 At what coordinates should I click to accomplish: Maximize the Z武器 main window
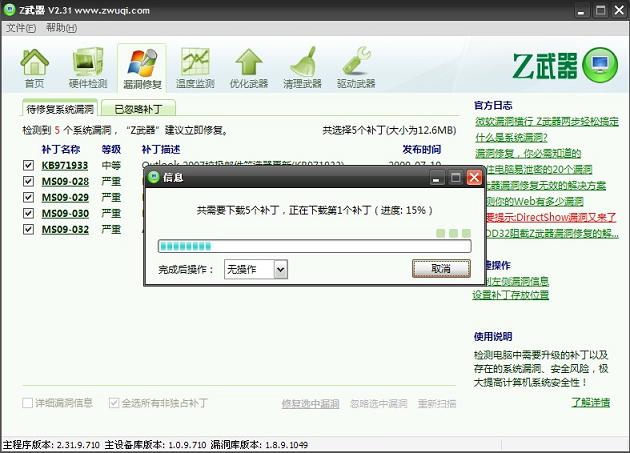click(600, 10)
